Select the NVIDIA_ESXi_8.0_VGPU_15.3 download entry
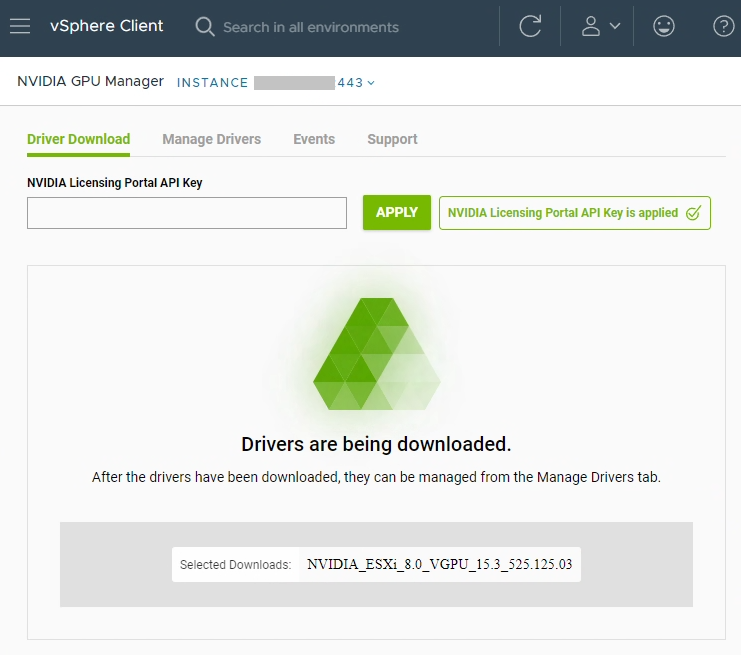The height and width of the screenshot is (655, 741). point(439,564)
